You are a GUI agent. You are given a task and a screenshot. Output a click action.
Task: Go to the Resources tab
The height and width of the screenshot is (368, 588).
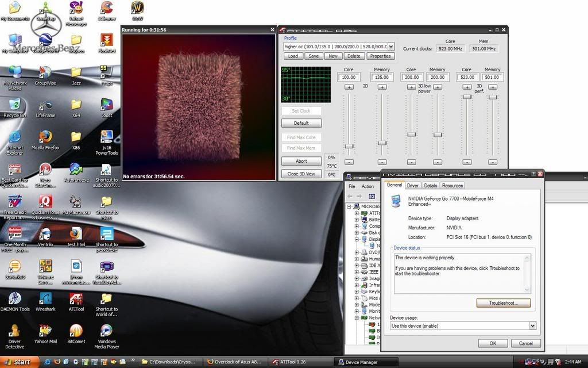[452, 186]
